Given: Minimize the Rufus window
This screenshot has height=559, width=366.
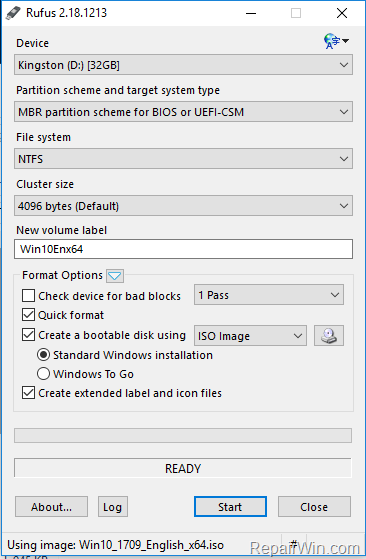Looking at the screenshot, I should (x=251, y=13).
